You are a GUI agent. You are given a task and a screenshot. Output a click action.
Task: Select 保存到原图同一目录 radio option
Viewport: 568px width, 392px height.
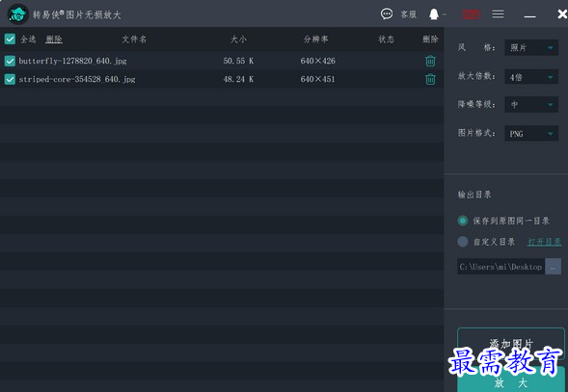tap(463, 221)
